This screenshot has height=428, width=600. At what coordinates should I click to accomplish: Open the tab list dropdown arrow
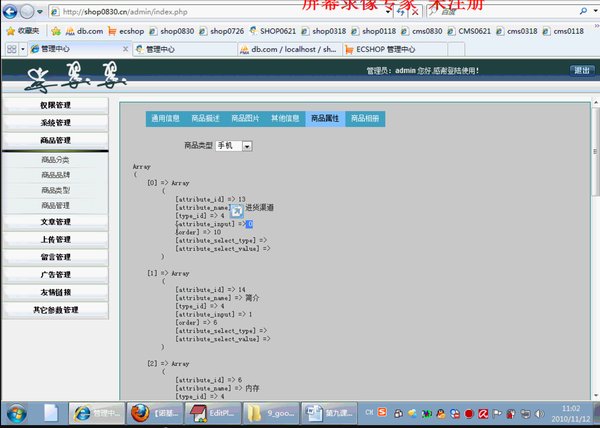click(23, 49)
